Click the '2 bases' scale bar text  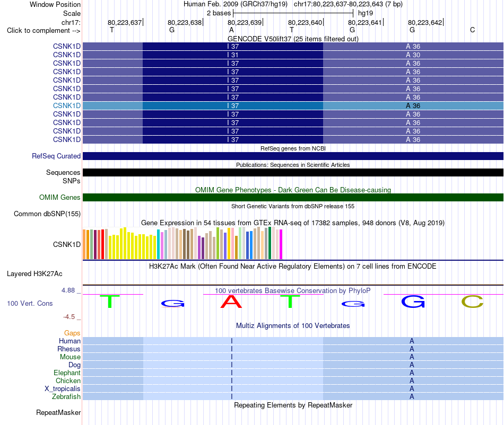tap(219, 13)
